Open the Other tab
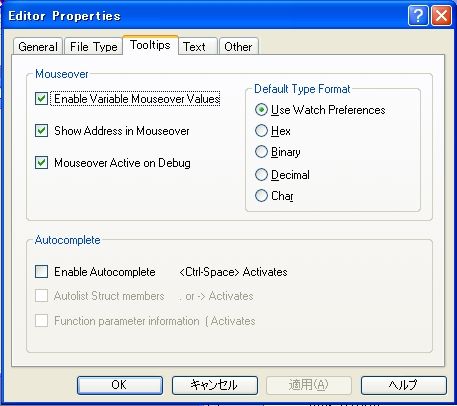 tap(238, 47)
